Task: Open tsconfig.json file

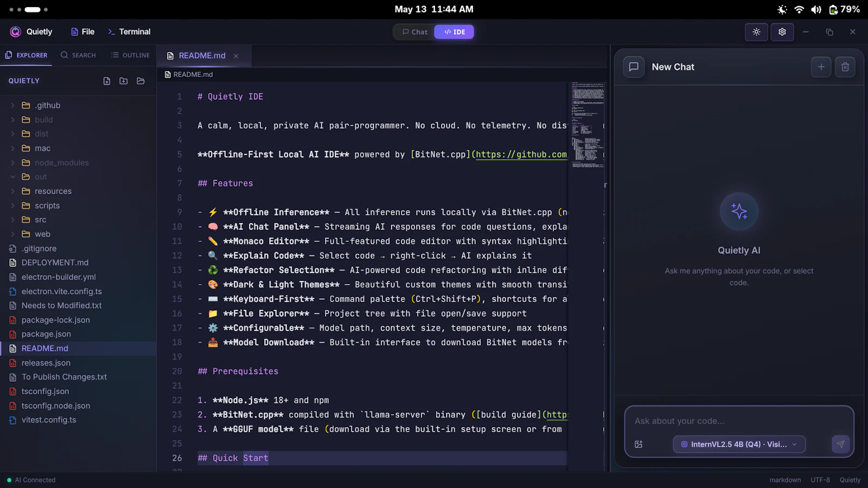Action: (x=78, y=391)
